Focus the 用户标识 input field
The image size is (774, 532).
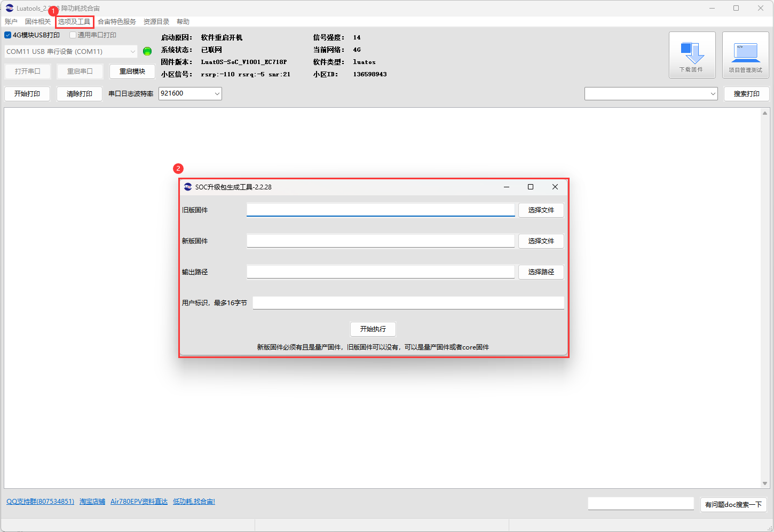[408, 303]
